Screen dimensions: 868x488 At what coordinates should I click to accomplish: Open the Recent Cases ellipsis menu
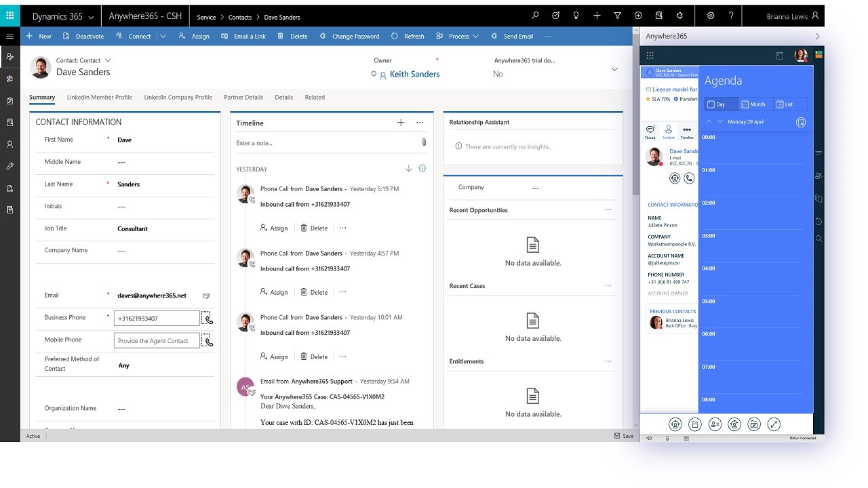point(608,285)
